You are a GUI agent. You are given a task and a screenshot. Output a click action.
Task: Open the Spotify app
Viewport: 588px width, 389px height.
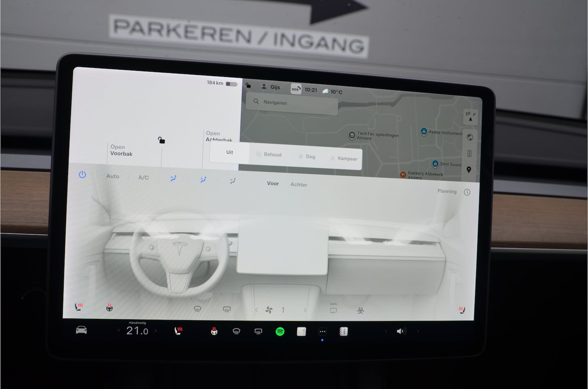click(280, 332)
